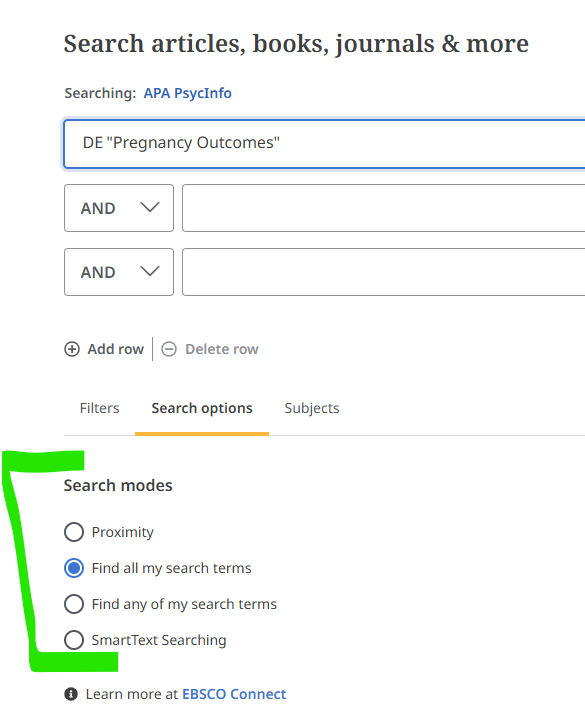Select the Search options tab
Image resolution: width=585 pixels, height=719 pixels.
pyautogui.click(x=202, y=408)
